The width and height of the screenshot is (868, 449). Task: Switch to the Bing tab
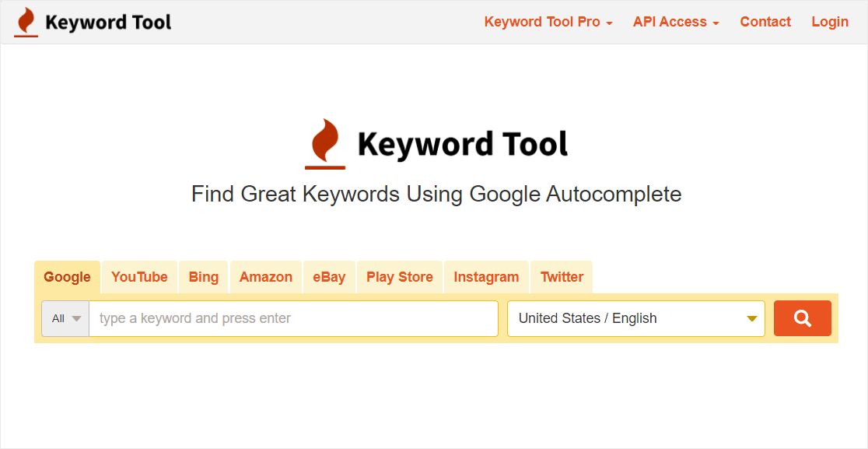point(203,277)
